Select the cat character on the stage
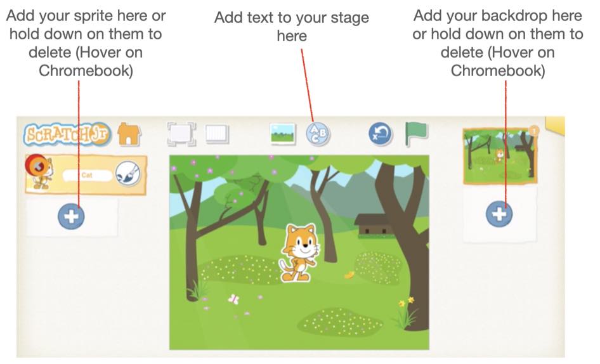Screen dimensions: 600x364 (299, 254)
